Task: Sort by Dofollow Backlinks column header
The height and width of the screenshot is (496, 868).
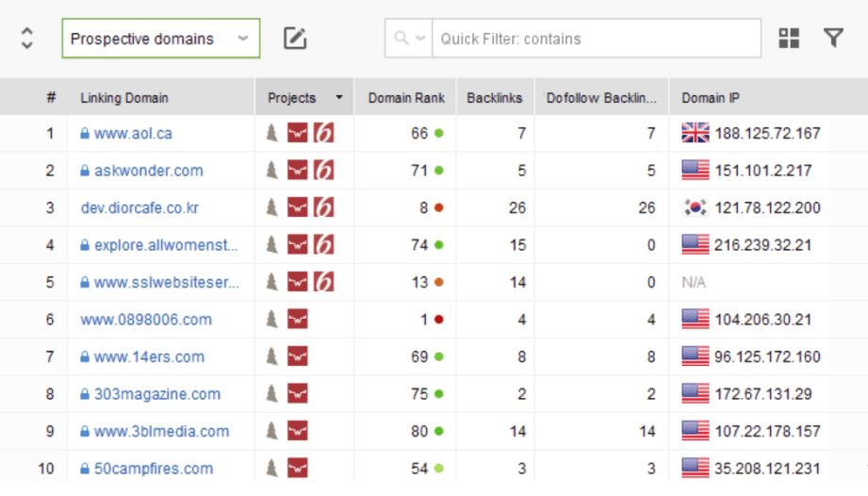Action: (601, 97)
